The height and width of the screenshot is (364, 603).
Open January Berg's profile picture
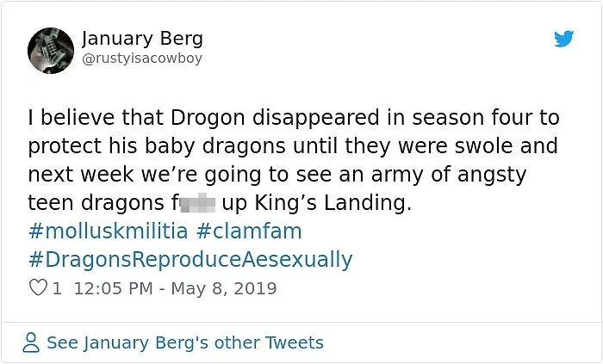tap(50, 49)
